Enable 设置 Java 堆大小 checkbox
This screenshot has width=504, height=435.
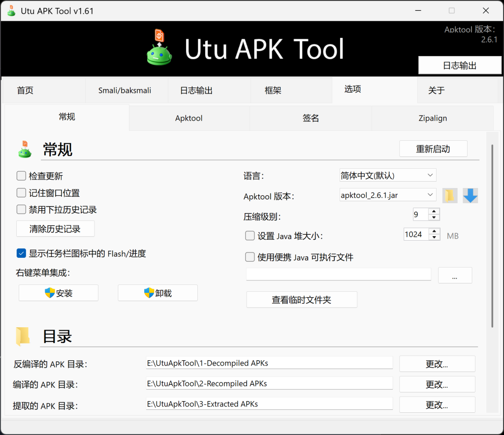250,236
